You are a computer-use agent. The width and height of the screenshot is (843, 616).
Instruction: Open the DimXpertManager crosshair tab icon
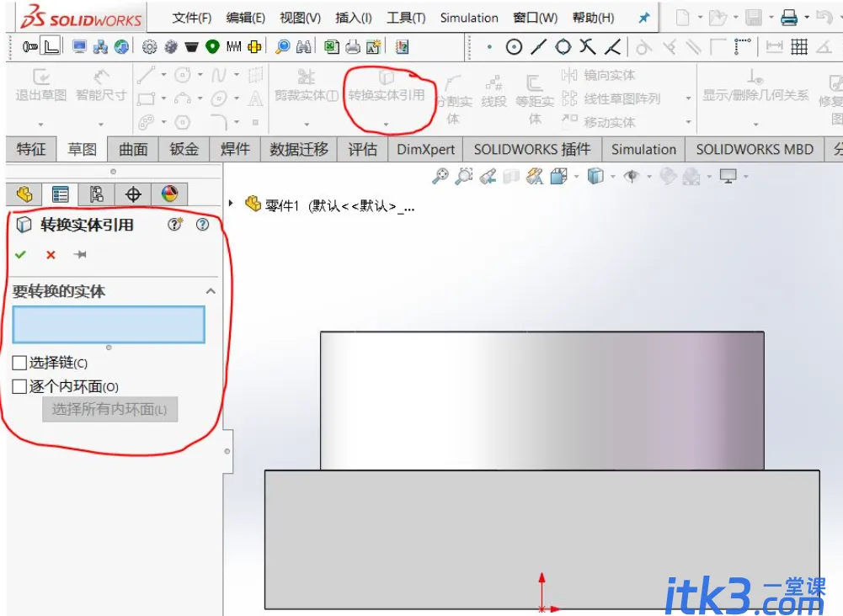pos(133,194)
